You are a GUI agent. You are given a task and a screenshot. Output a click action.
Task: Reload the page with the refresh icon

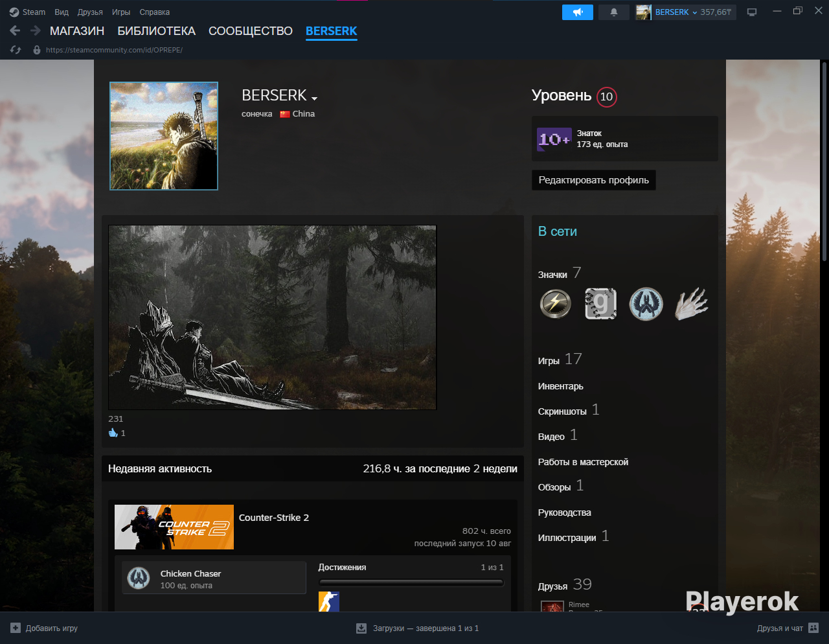[x=16, y=50]
